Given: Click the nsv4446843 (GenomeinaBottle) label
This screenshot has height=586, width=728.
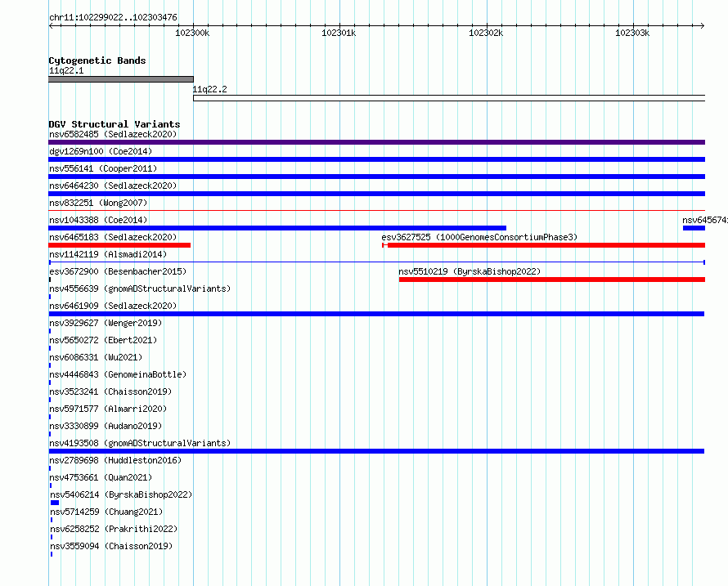Looking at the screenshot, I should click(118, 374).
